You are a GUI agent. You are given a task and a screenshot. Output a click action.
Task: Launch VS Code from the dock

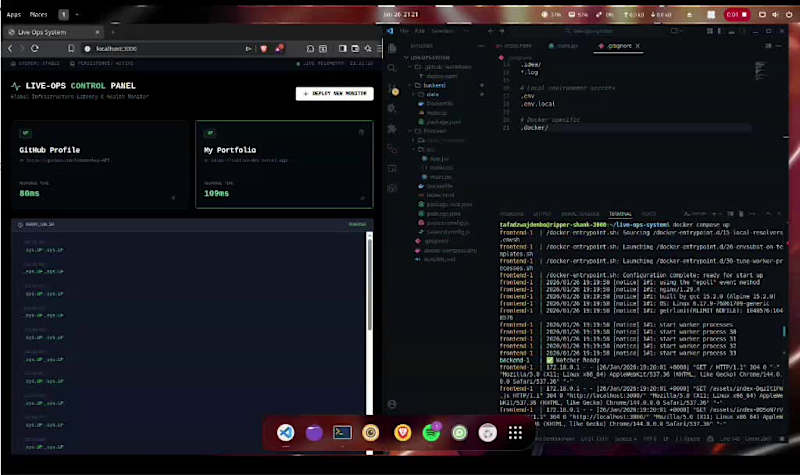(x=286, y=433)
